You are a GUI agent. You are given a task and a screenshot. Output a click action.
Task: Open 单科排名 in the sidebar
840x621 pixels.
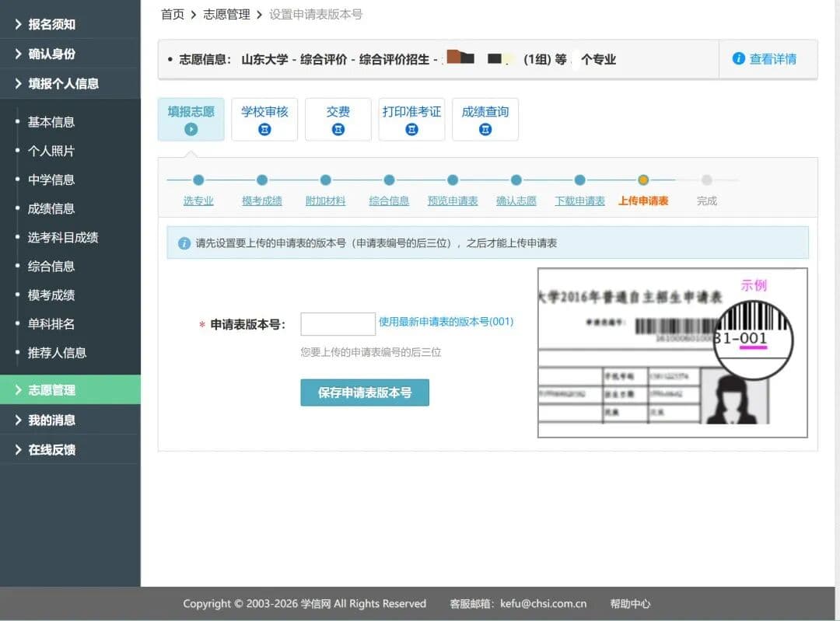click(51, 324)
